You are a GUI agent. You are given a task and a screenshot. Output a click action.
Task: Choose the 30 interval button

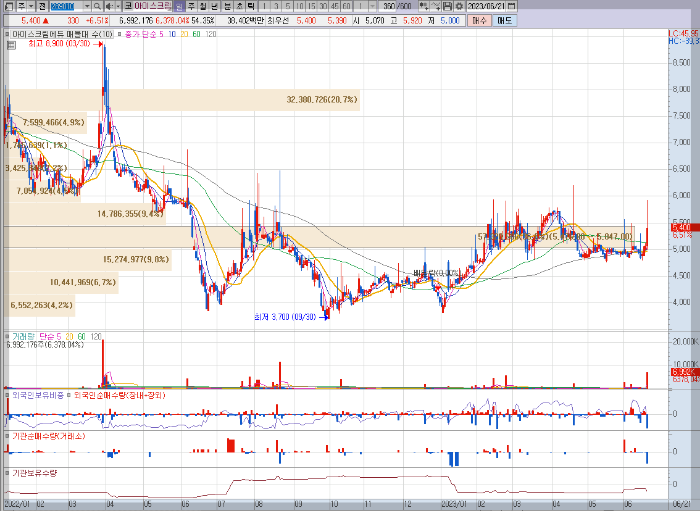(x=323, y=6)
